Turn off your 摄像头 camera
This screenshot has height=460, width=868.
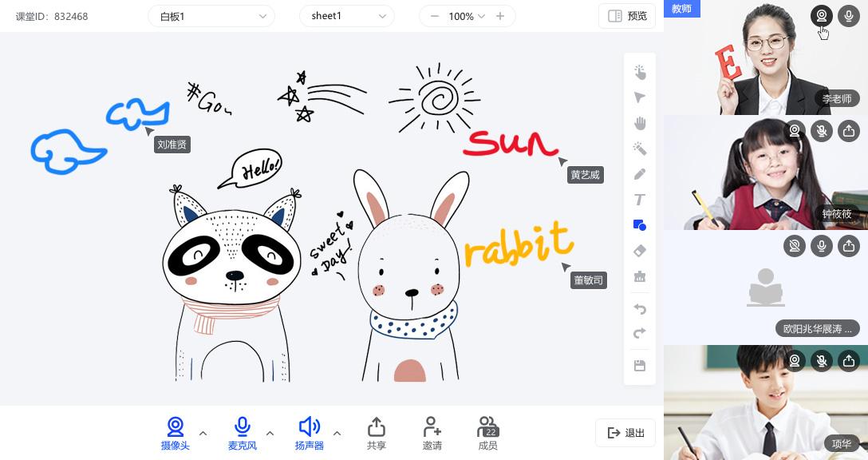[176, 433]
